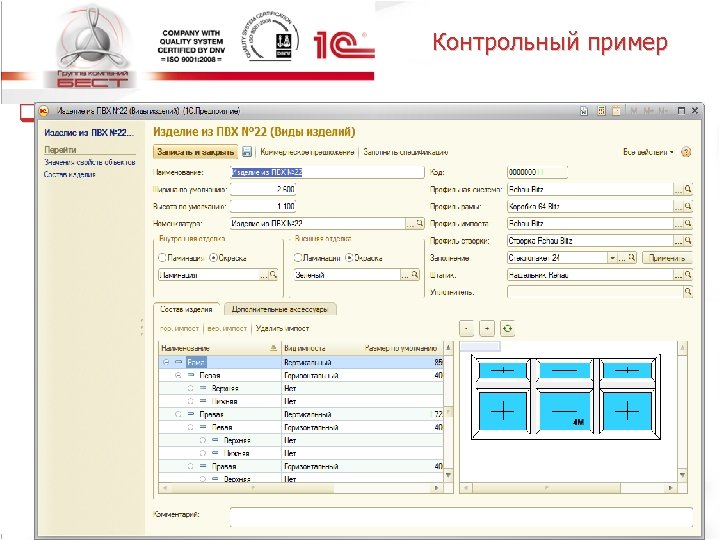The width and height of the screenshot is (720, 540).
Task: Select Окраска radio under Внешняя отделка
Action: [x=349, y=258]
